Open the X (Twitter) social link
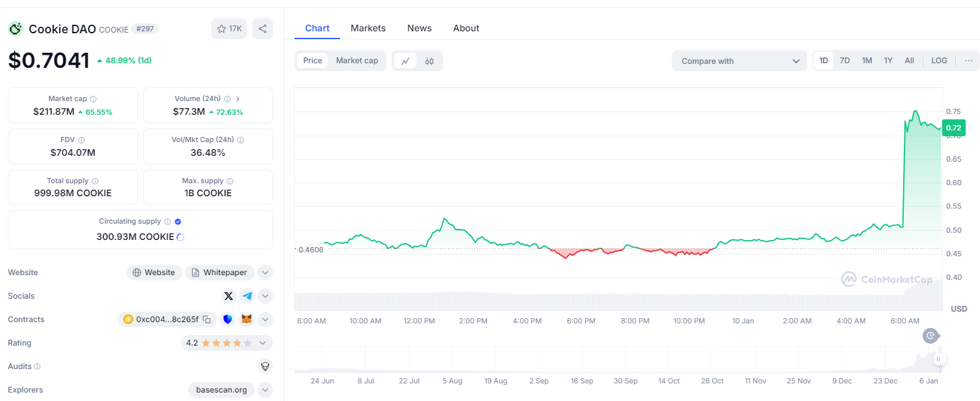The height and width of the screenshot is (401, 980). click(x=228, y=296)
